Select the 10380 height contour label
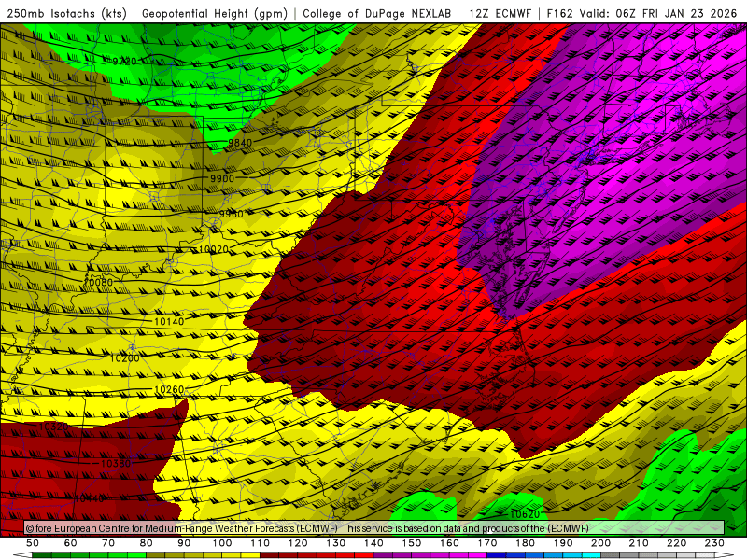This screenshot has width=747, height=560. [116, 463]
